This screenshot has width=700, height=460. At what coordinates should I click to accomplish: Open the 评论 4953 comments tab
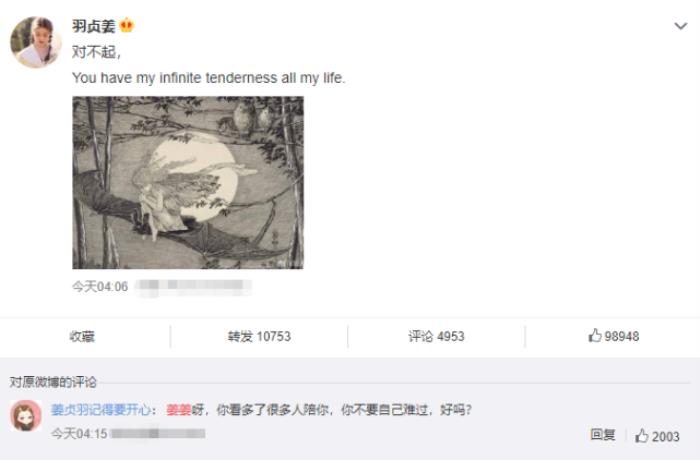tap(436, 336)
